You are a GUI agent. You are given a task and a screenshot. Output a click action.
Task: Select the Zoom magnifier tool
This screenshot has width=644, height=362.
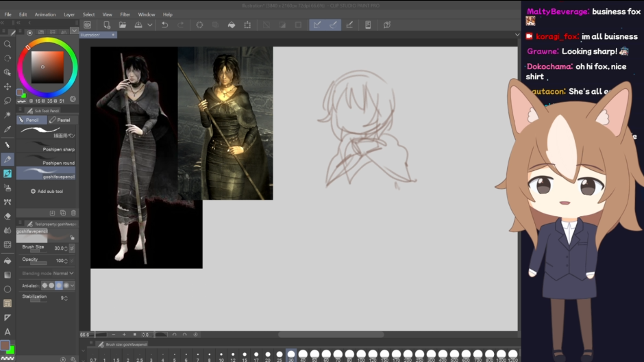(x=8, y=44)
